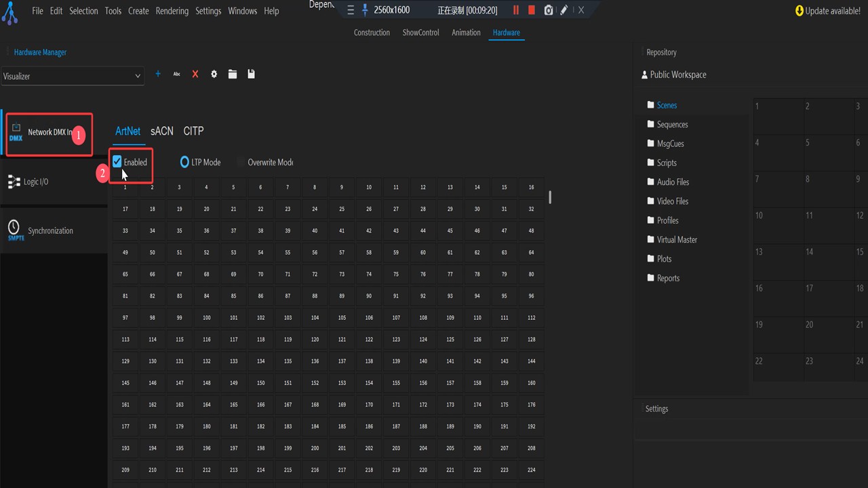868x488 pixels.
Task: Open the Visualizer dropdown
Action: click(72, 77)
